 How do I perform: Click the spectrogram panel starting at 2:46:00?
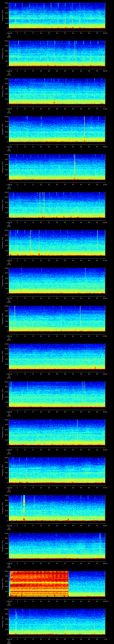tap(57, 91)
